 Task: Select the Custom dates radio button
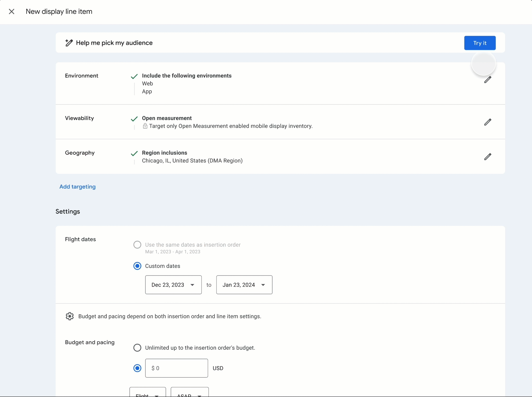click(137, 266)
